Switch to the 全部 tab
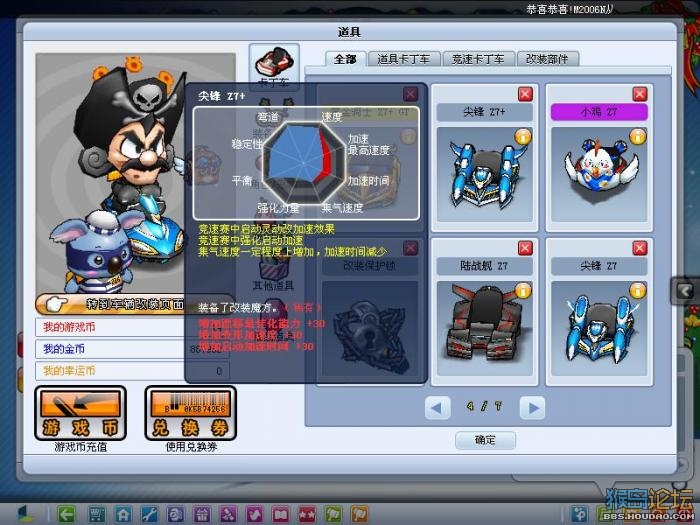 (345, 59)
